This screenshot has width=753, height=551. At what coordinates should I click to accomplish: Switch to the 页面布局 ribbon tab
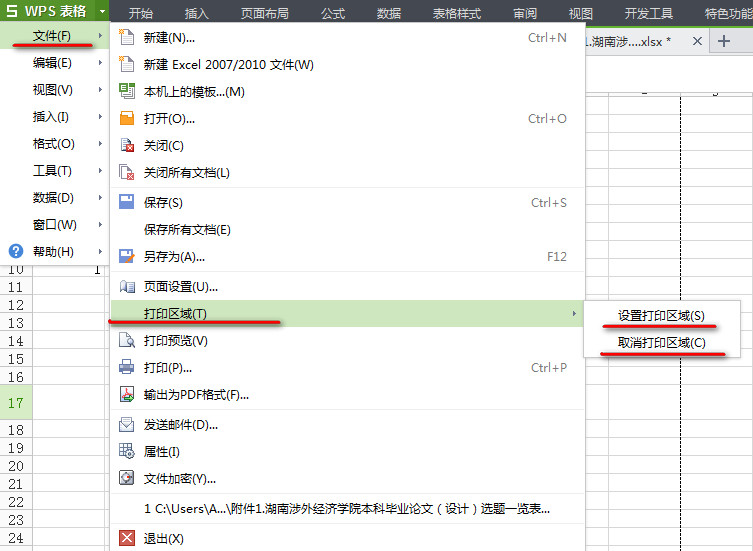coord(265,13)
